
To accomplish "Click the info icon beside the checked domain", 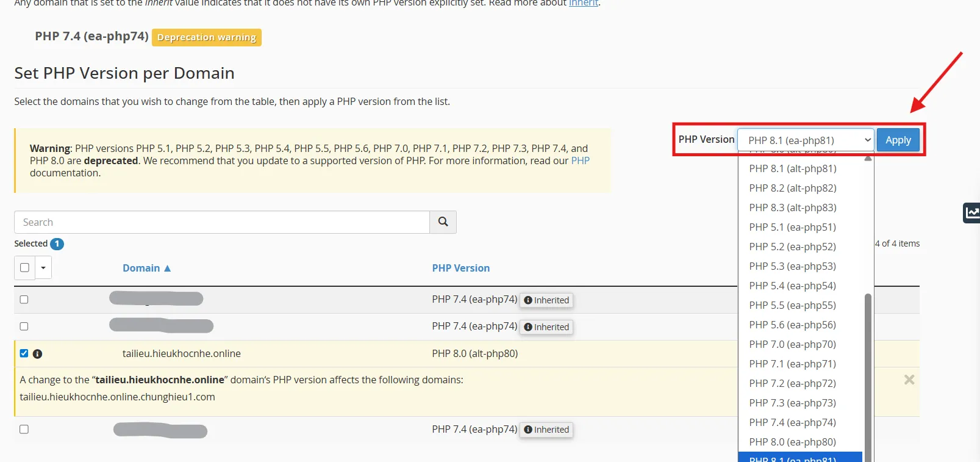I will click(37, 354).
